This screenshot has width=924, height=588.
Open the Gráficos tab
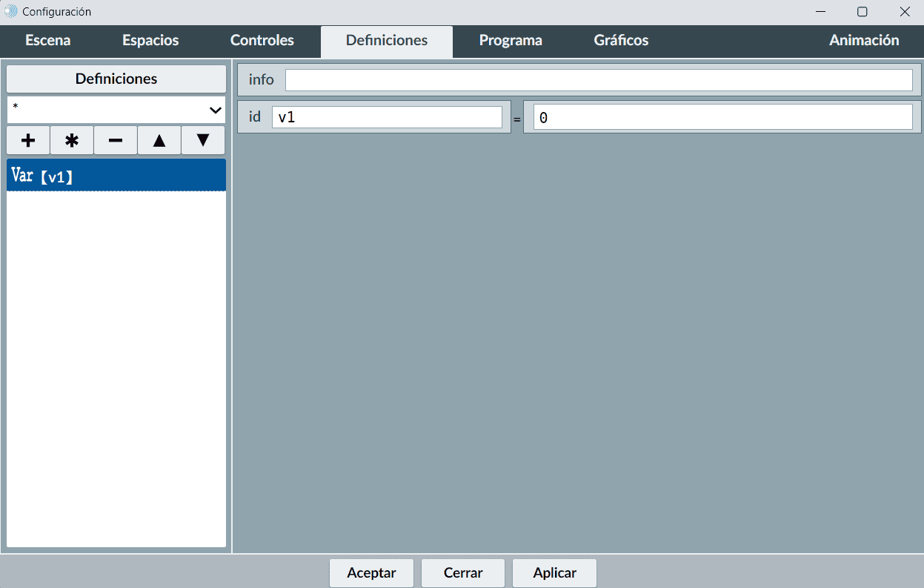pyautogui.click(x=621, y=41)
